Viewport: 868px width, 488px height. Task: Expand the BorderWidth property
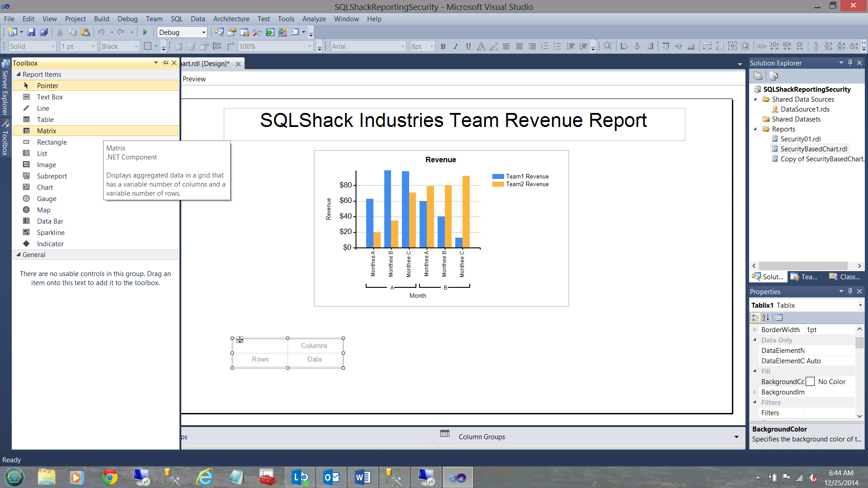755,330
